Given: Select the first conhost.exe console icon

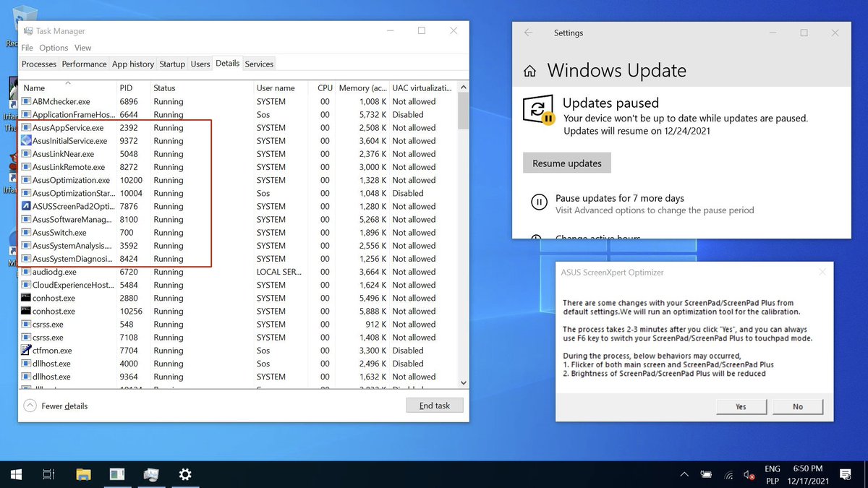Looking at the screenshot, I should (x=27, y=298).
